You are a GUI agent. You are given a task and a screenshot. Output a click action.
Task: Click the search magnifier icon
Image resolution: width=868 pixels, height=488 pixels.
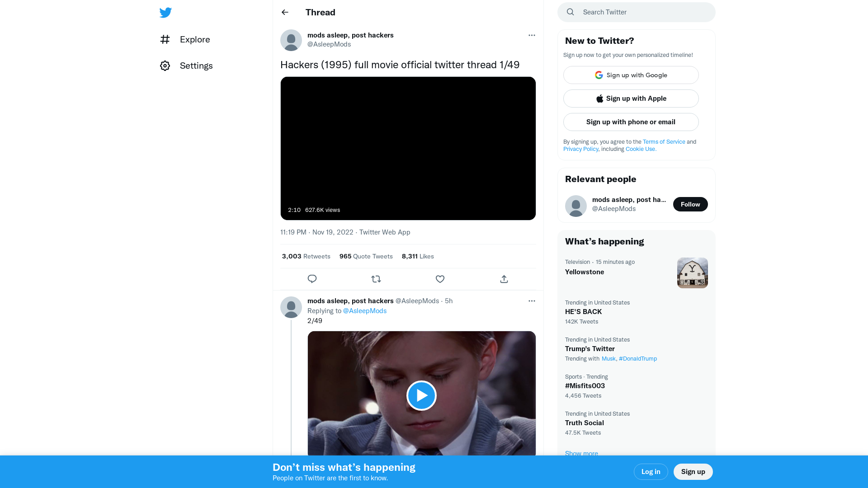click(570, 12)
